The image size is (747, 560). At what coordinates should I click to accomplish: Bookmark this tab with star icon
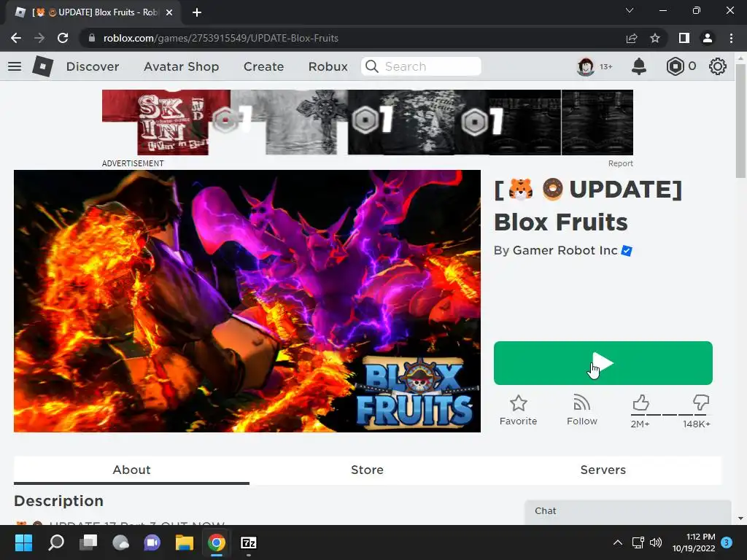tap(655, 38)
